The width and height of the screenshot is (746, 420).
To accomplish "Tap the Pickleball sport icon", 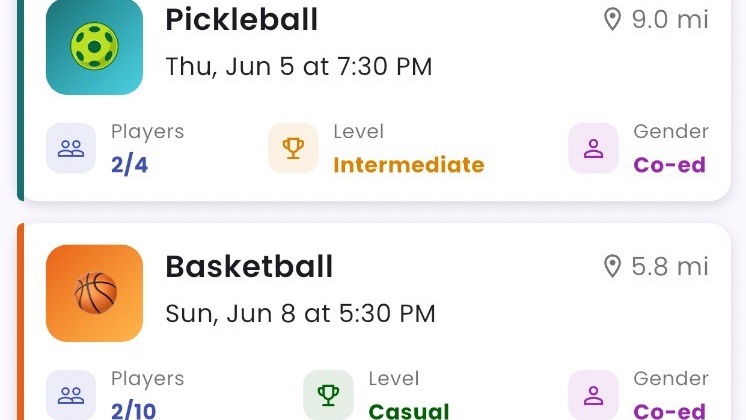I will pos(95,46).
